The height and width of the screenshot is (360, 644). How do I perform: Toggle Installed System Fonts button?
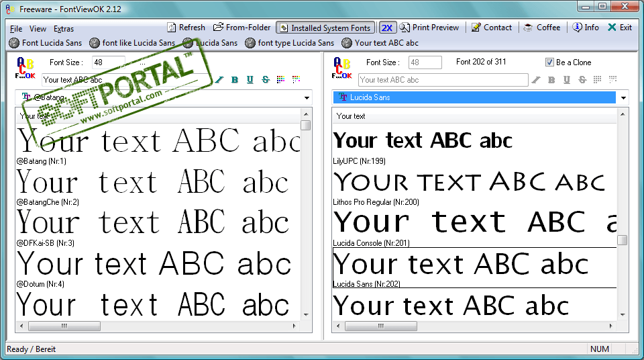(x=325, y=28)
